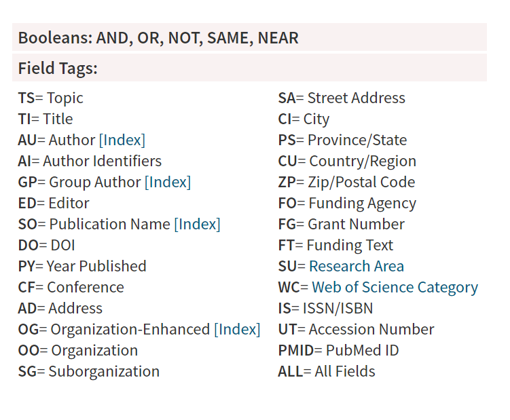The width and height of the screenshot is (510, 420).
Task: Click the TS= Topic field tag
Action: [x=51, y=98]
